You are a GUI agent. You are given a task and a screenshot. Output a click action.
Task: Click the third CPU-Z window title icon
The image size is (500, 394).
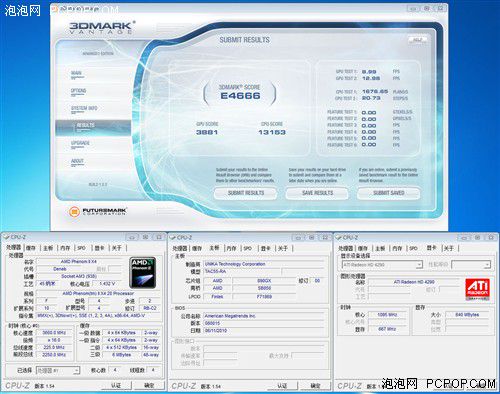[x=339, y=238]
